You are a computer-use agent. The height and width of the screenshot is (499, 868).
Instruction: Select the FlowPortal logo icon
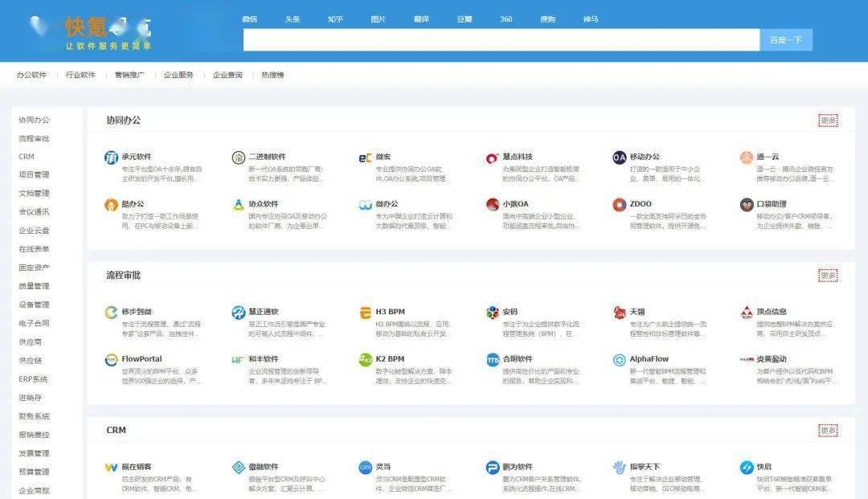pyautogui.click(x=111, y=360)
